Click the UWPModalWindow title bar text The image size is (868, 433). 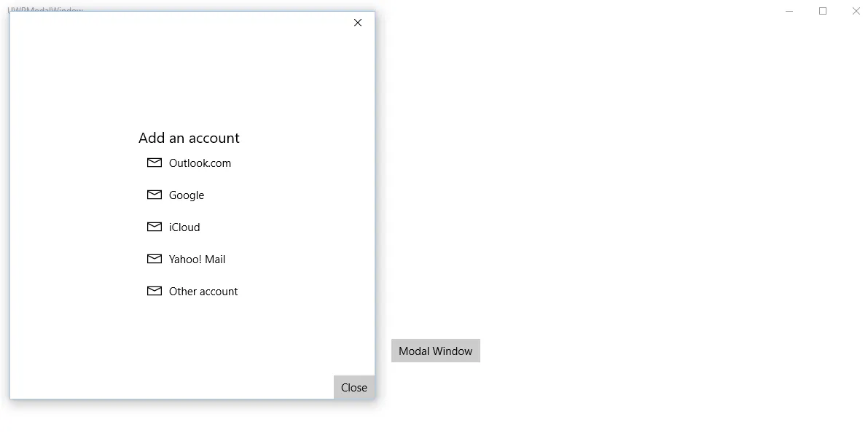tap(45, 10)
